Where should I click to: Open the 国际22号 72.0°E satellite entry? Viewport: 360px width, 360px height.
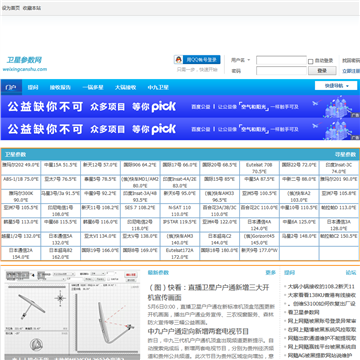tap(299, 165)
